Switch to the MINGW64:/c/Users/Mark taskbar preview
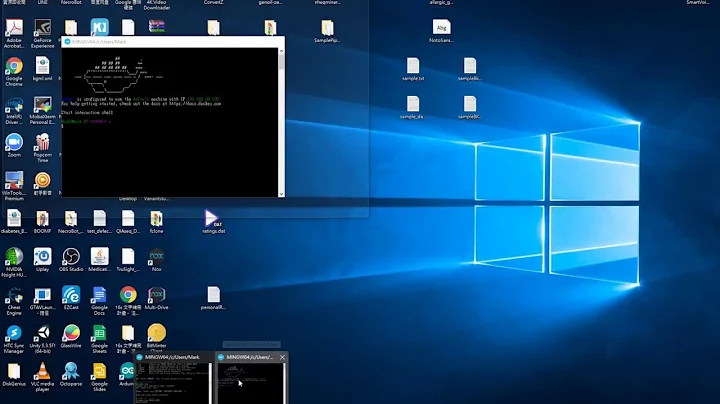Image resolution: width=720 pixels, height=404 pixels. pos(174,378)
